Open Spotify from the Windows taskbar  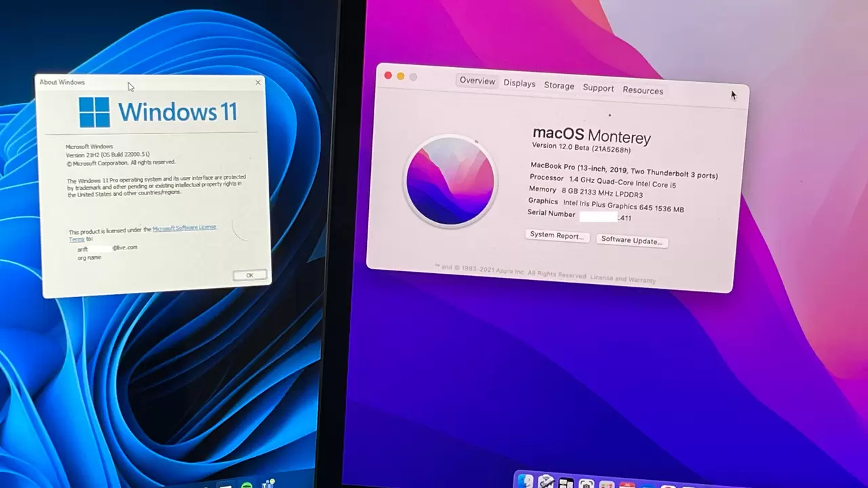click(x=247, y=485)
